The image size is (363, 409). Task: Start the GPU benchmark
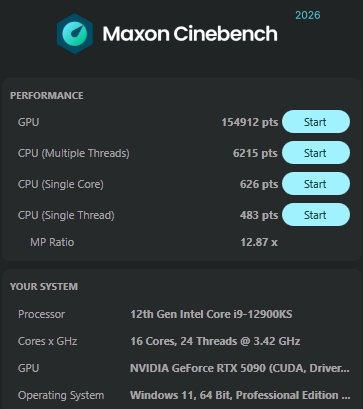316,122
